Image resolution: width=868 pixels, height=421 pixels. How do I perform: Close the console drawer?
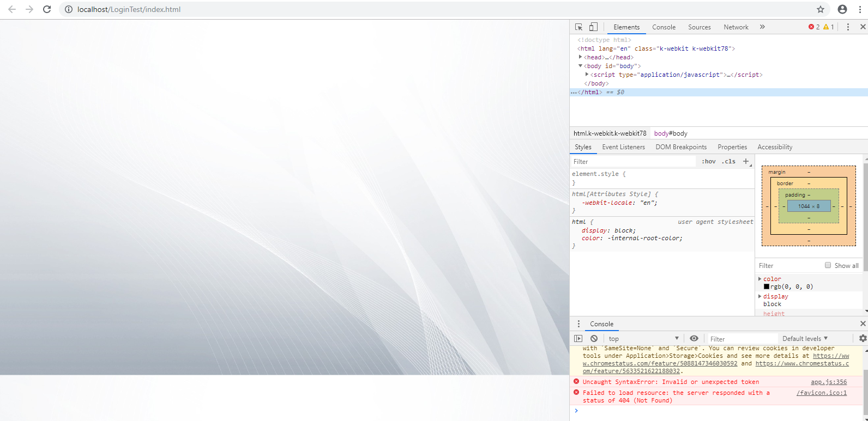863,324
